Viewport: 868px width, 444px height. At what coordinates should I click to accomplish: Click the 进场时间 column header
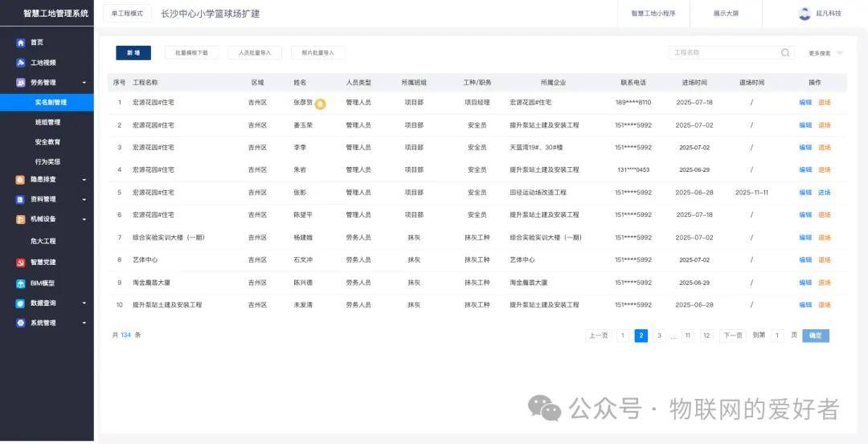(694, 83)
